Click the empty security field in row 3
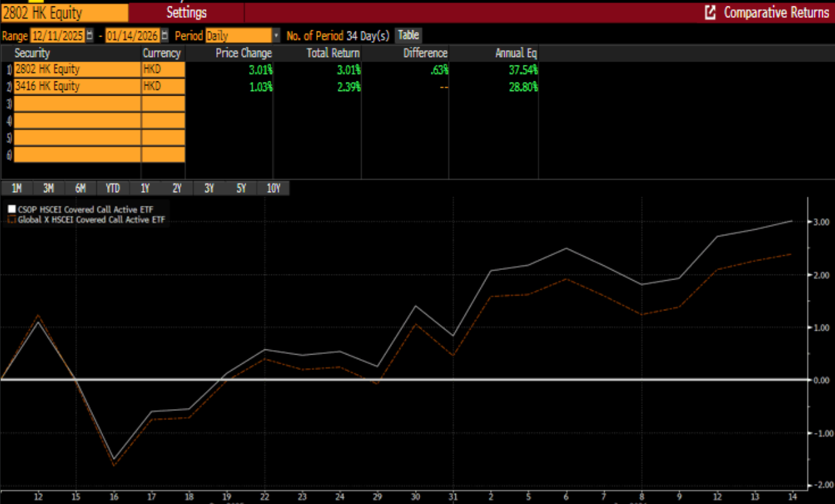This screenshot has height=504, width=835. tap(77, 104)
